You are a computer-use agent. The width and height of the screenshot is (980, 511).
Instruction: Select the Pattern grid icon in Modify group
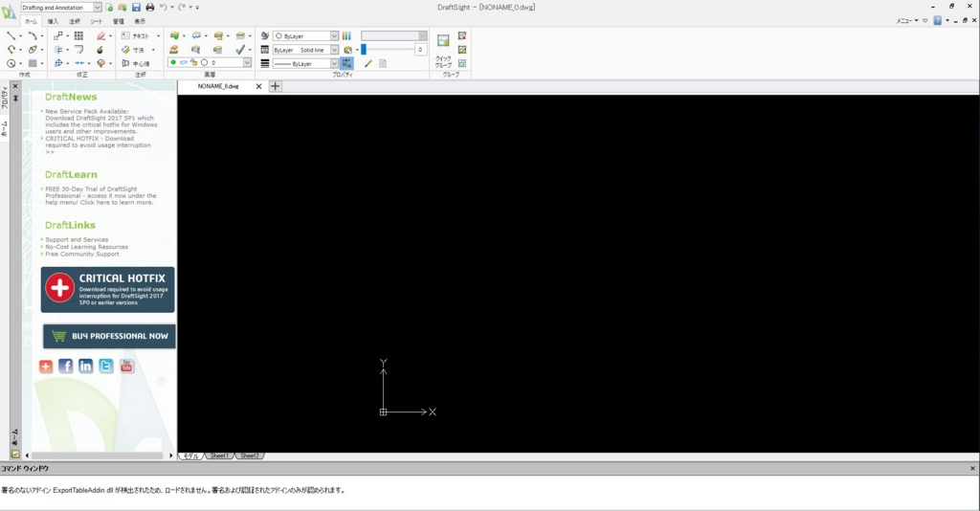78,35
